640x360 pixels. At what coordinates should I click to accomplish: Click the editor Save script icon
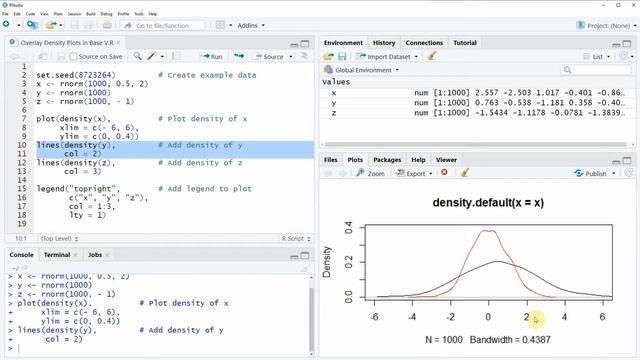[61, 56]
